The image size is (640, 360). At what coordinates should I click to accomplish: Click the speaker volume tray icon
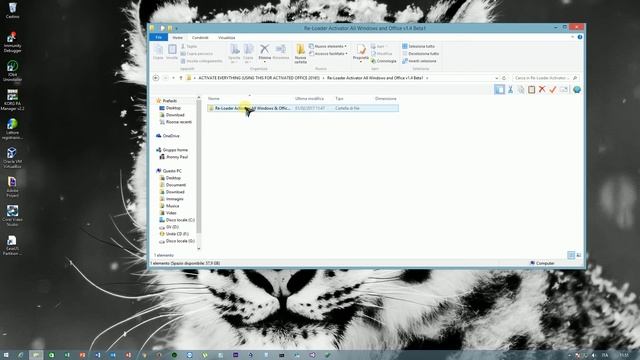point(593,355)
